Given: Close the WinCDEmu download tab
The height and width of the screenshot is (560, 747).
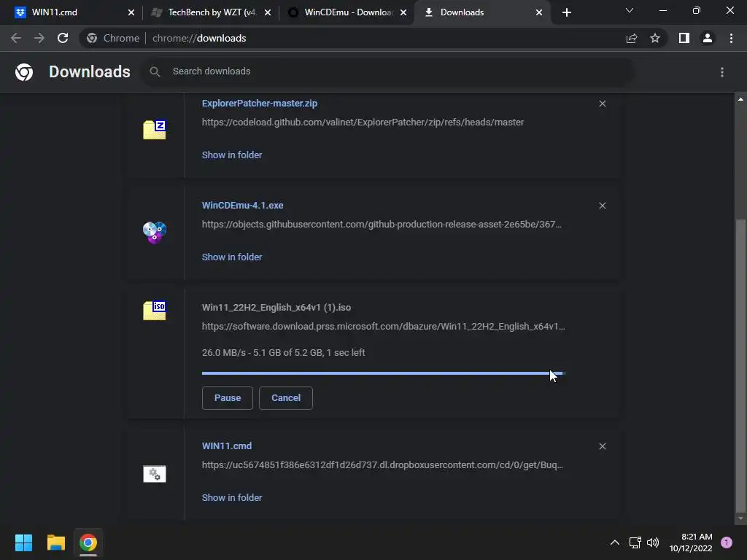Looking at the screenshot, I should [403, 12].
